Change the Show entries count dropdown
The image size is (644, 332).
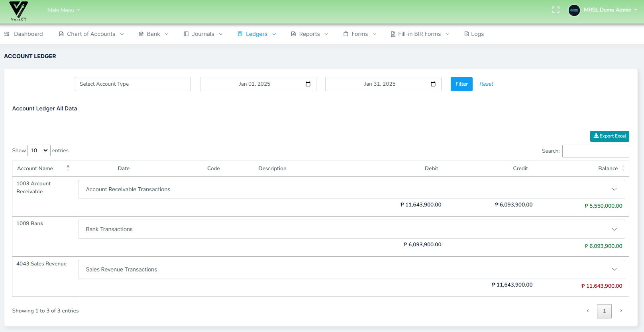(39, 151)
